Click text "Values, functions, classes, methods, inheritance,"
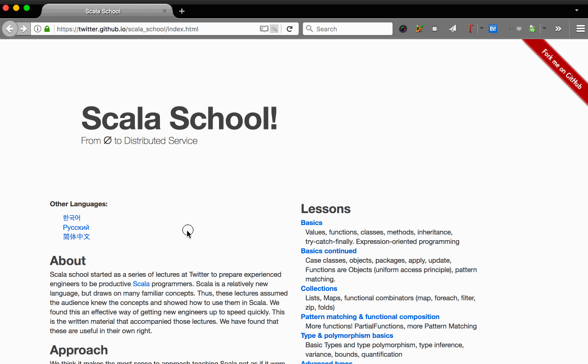Screen dimensions: 588x364 (x=379, y=232)
